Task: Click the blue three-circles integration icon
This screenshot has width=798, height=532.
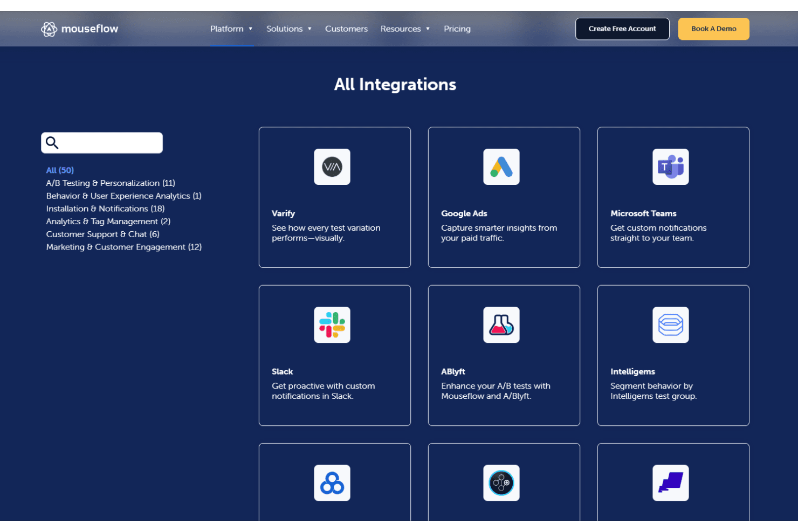Action: point(332,483)
